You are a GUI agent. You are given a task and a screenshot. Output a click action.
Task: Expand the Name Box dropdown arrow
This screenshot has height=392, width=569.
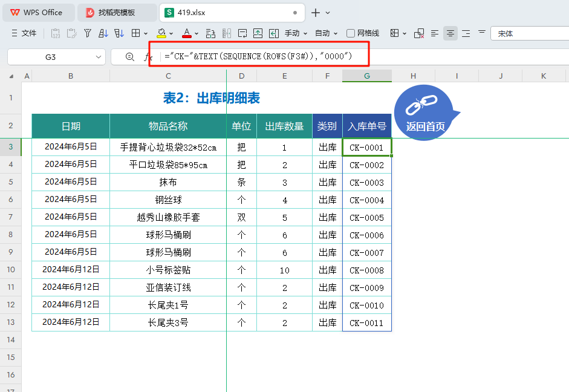tap(99, 57)
